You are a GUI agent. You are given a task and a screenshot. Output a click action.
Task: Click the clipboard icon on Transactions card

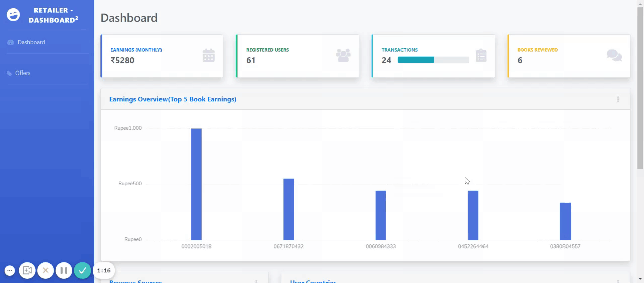click(481, 55)
